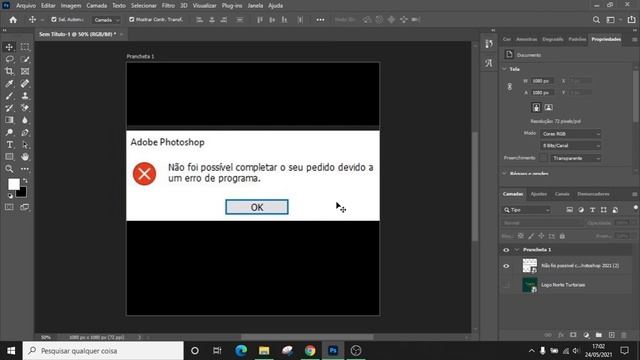This screenshot has height=360, width=640.
Task: Set the foreground color swatch
Action: (14, 184)
